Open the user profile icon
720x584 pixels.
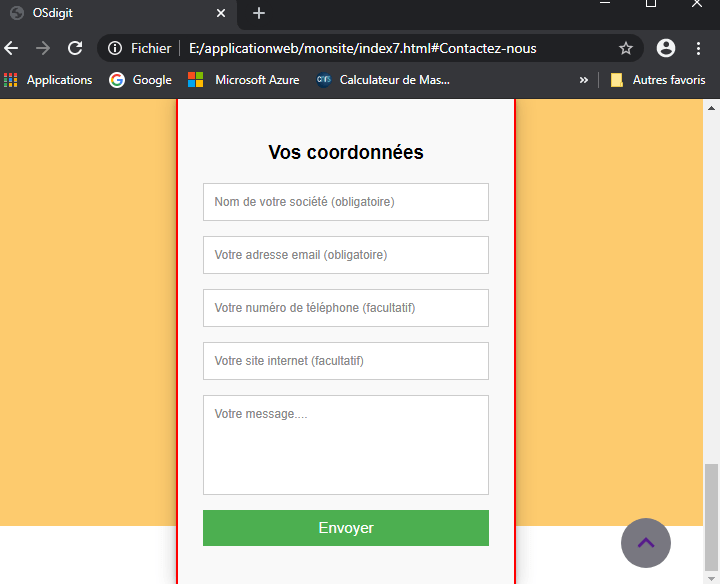[x=666, y=48]
